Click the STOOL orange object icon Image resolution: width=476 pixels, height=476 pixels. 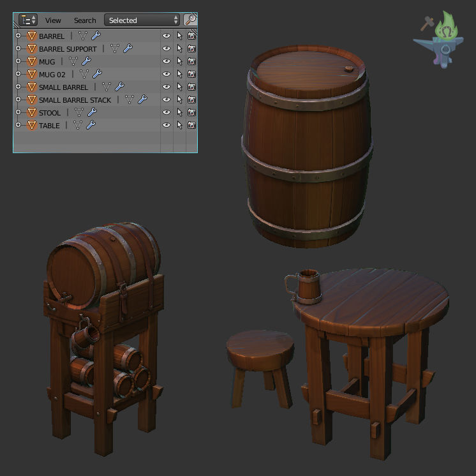[31, 112]
